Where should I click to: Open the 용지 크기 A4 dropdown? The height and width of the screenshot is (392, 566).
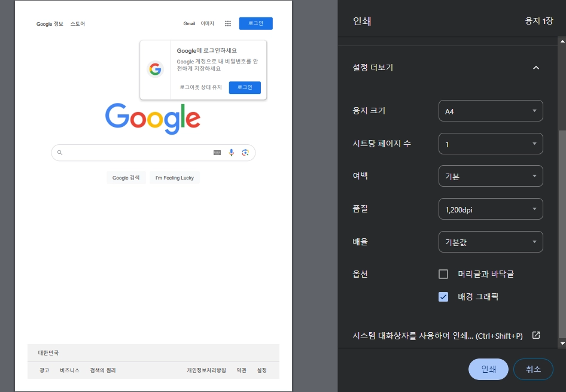[x=491, y=111]
